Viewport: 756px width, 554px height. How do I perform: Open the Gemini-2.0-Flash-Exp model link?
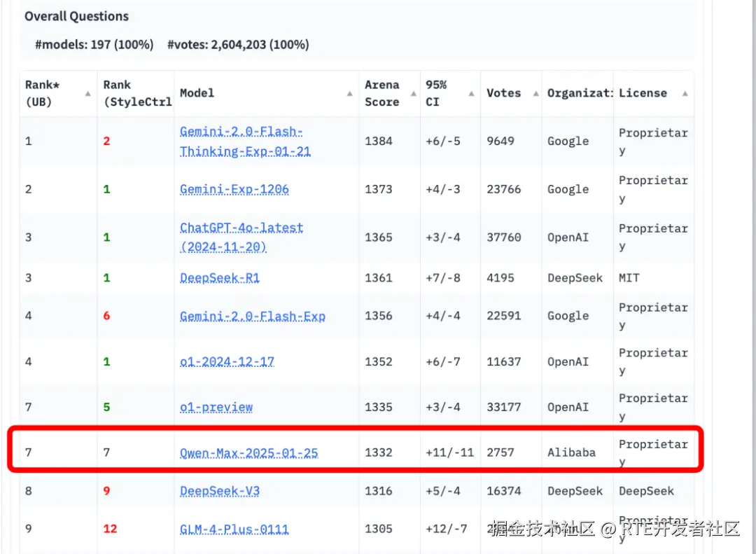(253, 316)
